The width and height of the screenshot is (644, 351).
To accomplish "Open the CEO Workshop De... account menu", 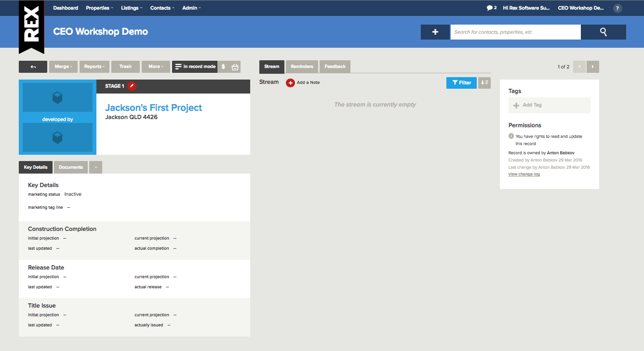I will pyautogui.click(x=581, y=8).
